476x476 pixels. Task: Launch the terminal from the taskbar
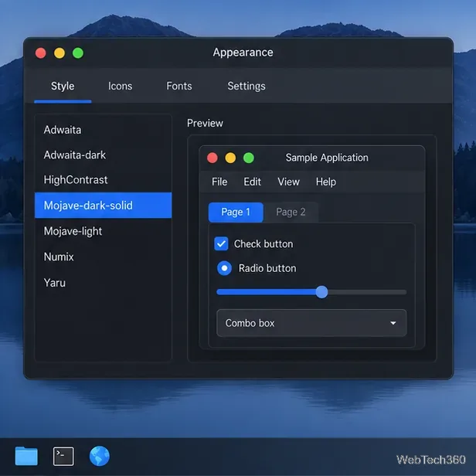[63, 456]
